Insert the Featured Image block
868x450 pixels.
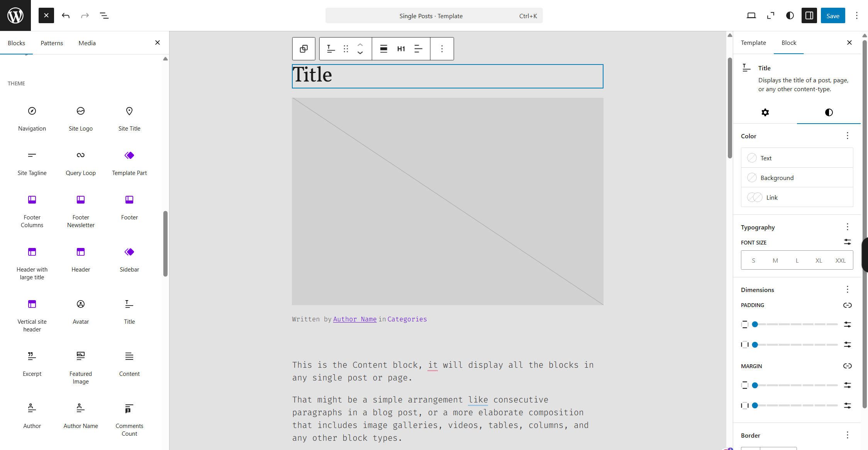pos(81,368)
